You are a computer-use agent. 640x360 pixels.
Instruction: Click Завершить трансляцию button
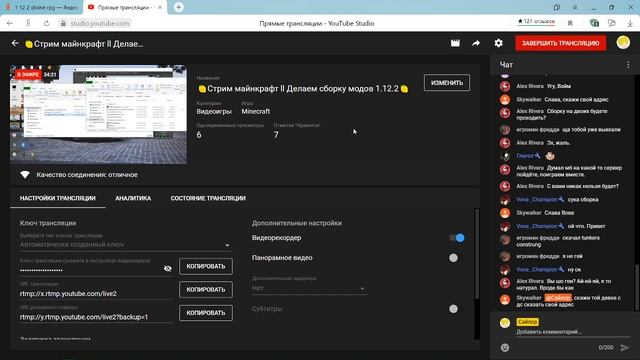(x=560, y=43)
